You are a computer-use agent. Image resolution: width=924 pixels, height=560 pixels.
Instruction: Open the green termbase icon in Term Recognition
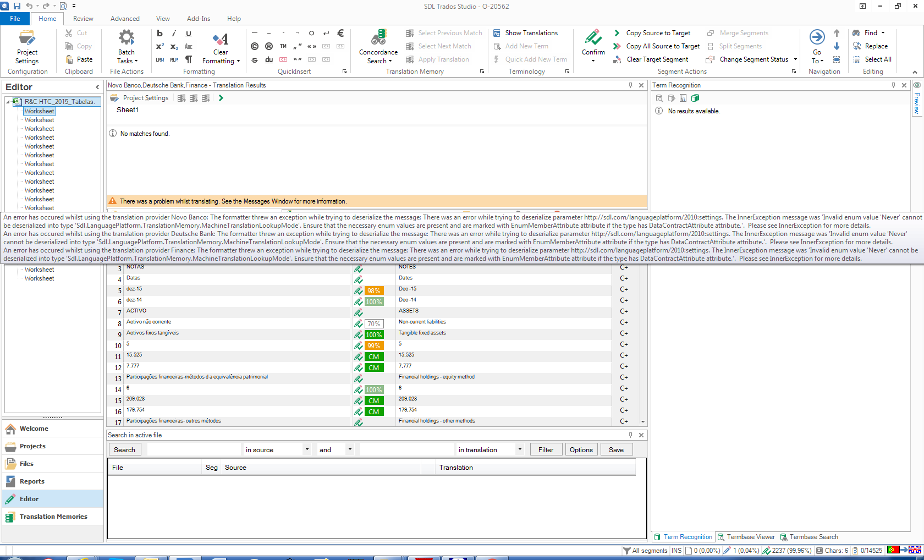point(695,98)
